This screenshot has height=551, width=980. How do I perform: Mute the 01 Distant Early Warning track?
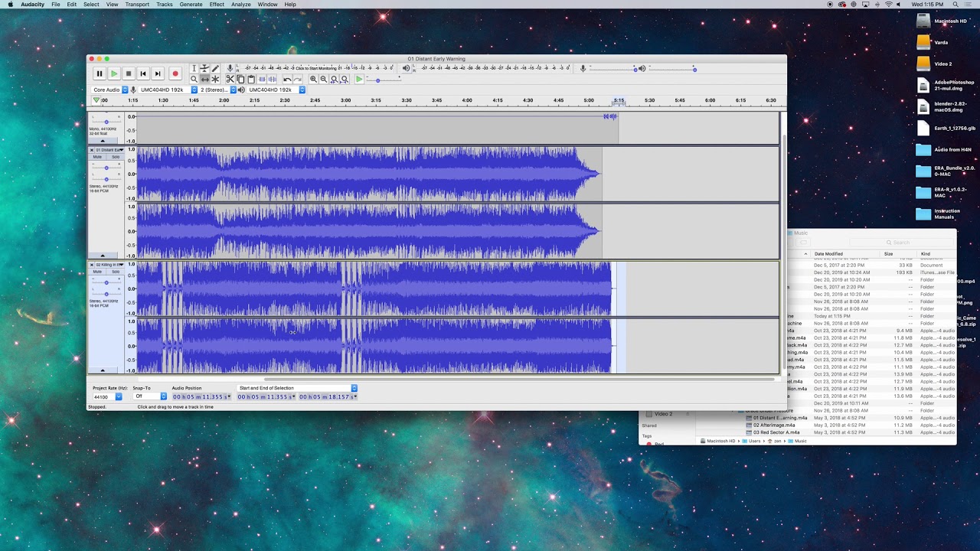(x=97, y=157)
